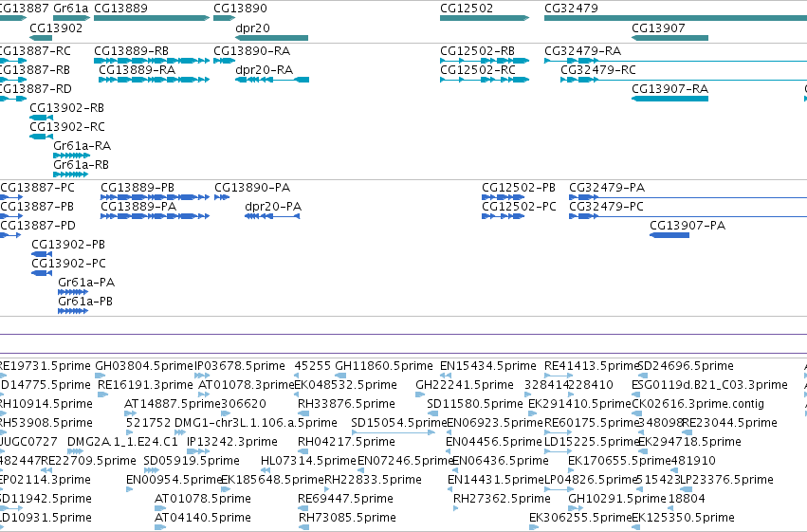Viewport: 807px width, 532px height.
Task: Open the RH04217.5prime EST label
Action: [x=346, y=443]
